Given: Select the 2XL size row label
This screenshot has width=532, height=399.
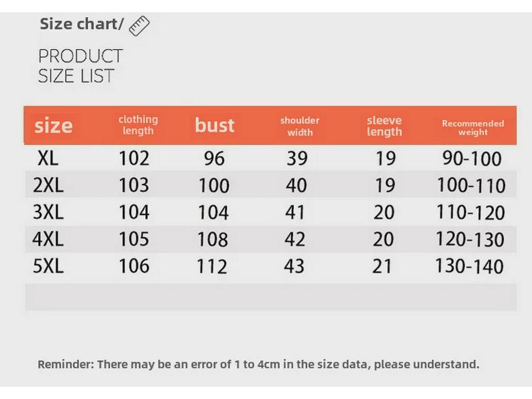Looking at the screenshot, I should click(x=48, y=185).
